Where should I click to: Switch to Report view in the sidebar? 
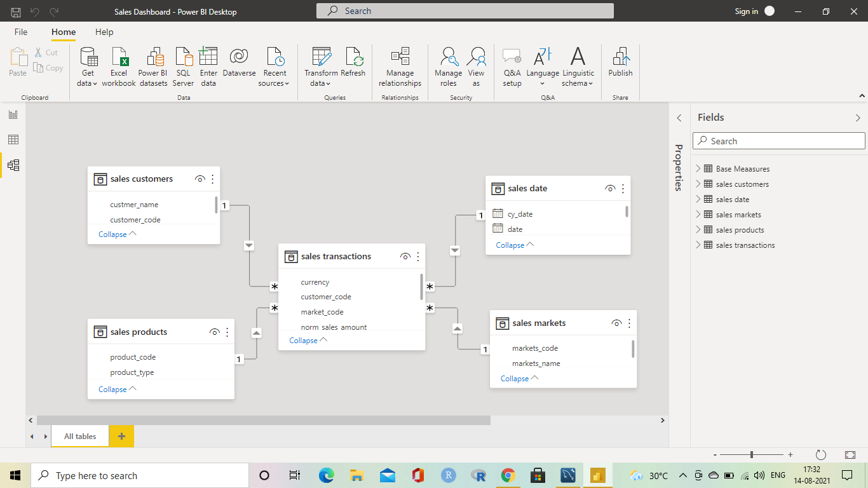(13, 114)
